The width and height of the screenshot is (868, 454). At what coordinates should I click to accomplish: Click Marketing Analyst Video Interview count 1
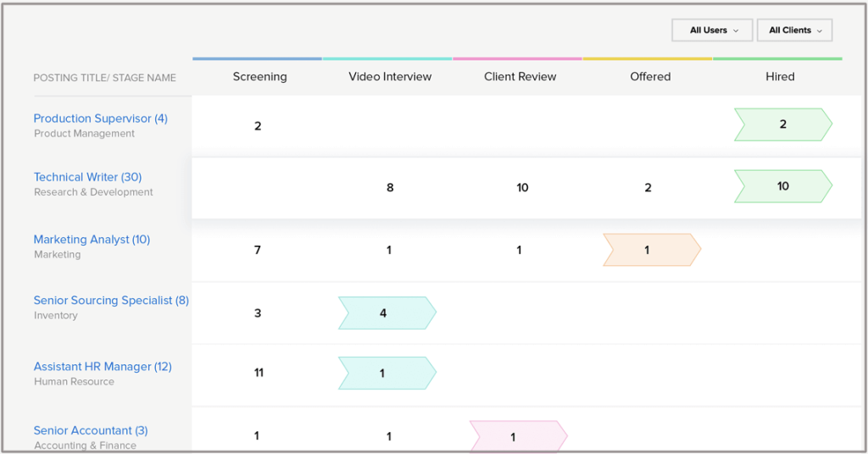389,250
